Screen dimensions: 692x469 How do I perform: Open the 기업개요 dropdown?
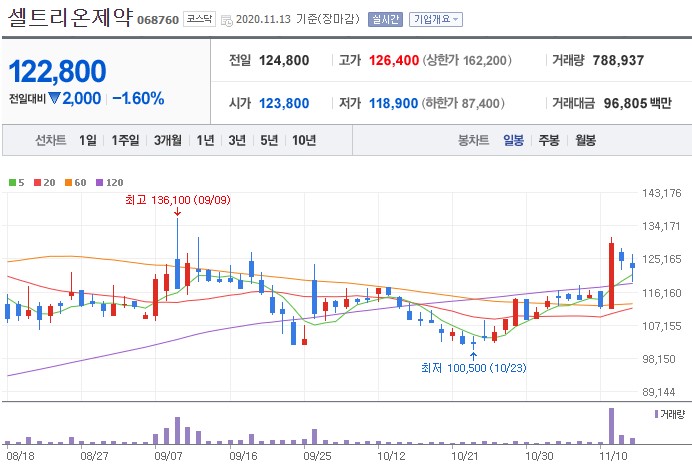pyautogui.click(x=436, y=19)
